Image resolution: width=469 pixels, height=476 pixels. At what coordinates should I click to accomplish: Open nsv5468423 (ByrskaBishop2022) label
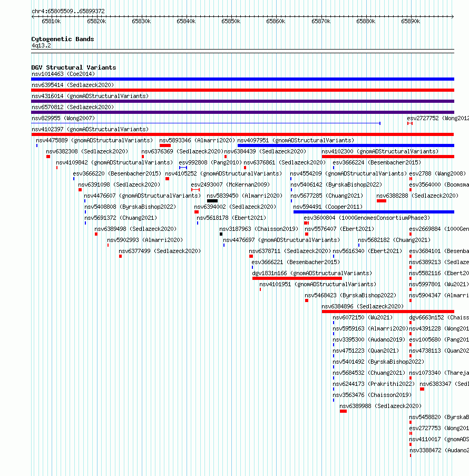tap(350, 296)
